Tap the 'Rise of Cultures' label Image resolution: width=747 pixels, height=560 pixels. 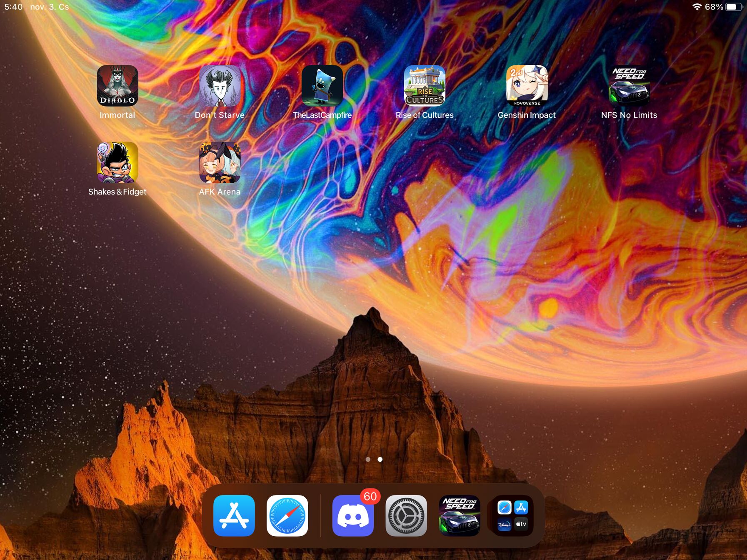pyautogui.click(x=425, y=115)
